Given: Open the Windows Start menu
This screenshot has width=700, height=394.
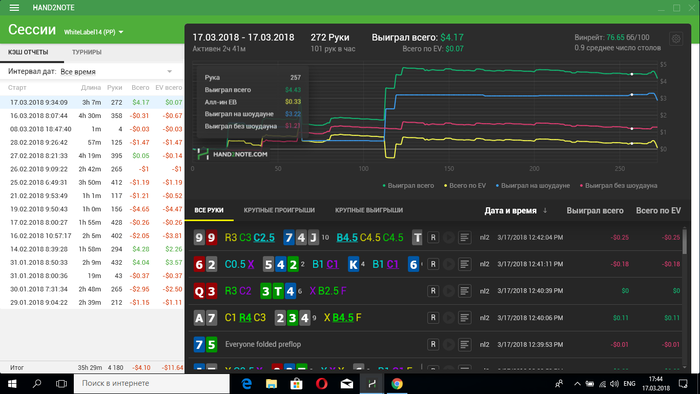Looking at the screenshot, I should click(x=12, y=384).
